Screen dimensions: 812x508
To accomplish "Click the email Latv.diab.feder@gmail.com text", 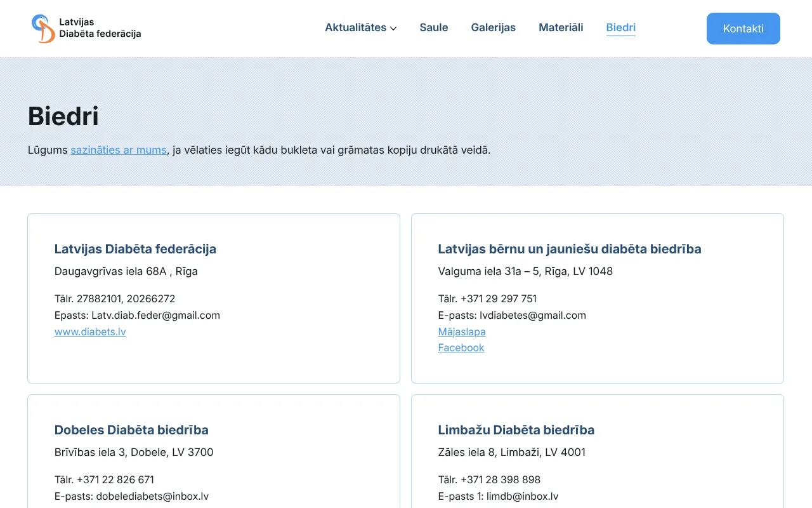I will click(x=155, y=315).
